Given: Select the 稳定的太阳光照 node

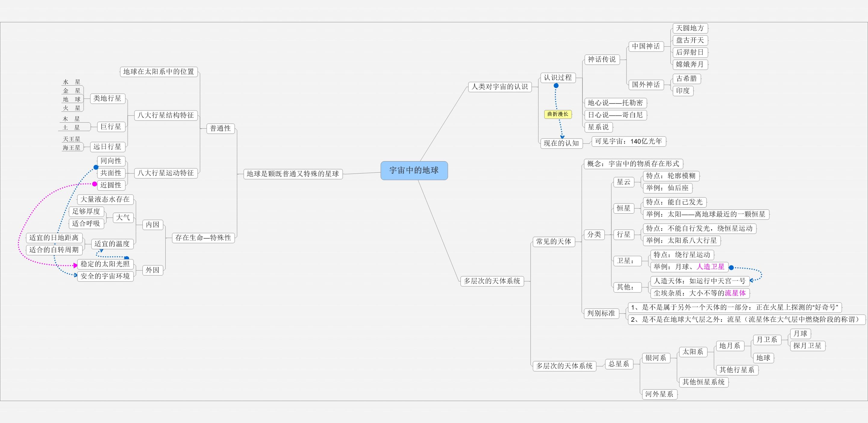Looking at the screenshot, I should [105, 264].
